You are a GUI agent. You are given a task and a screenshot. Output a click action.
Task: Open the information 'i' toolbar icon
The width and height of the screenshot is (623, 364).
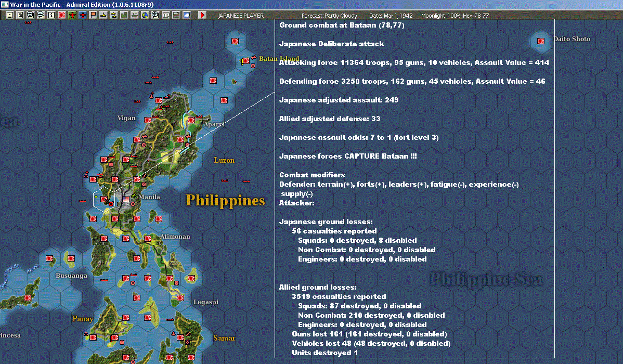(51, 15)
